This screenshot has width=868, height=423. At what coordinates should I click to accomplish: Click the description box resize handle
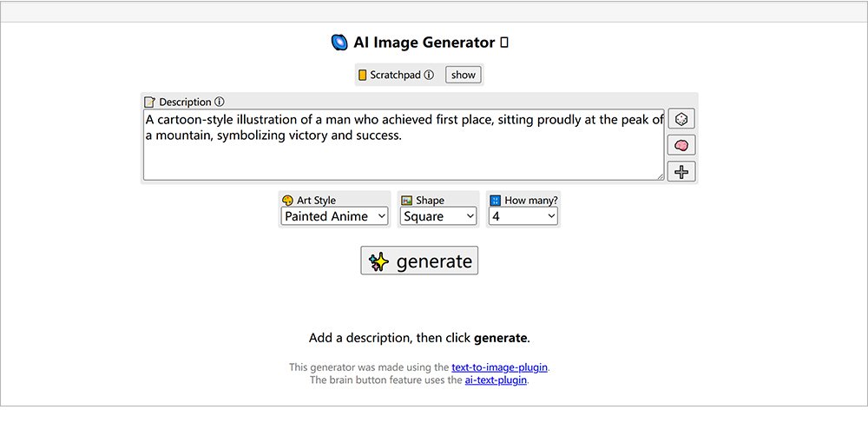(x=660, y=176)
